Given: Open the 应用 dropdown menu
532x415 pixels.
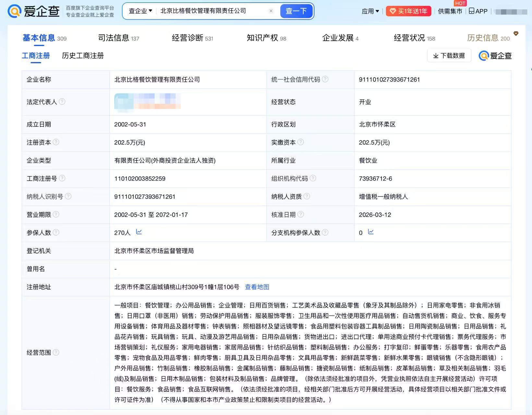Looking at the screenshot, I should [370, 11].
